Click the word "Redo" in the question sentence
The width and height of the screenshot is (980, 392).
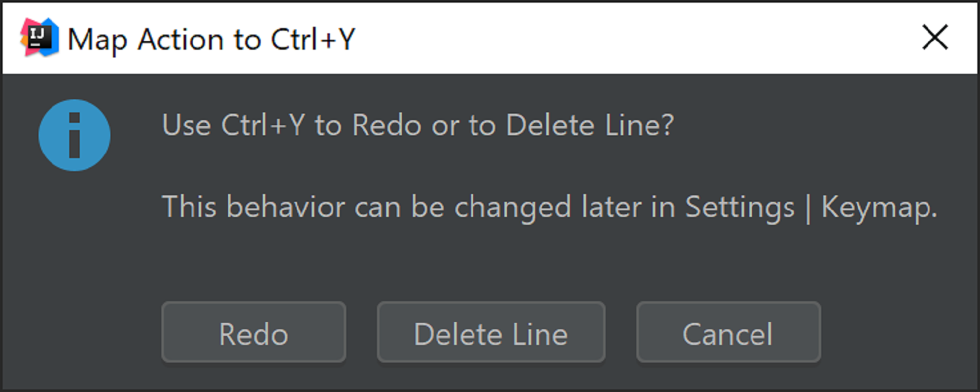387,125
